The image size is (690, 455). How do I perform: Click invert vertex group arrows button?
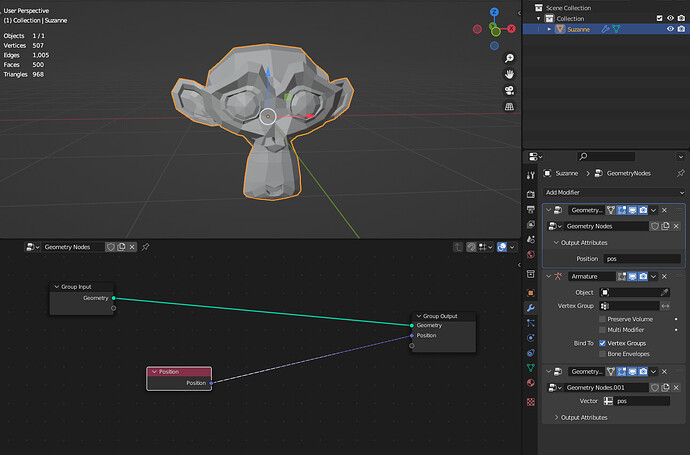(665, 306)
